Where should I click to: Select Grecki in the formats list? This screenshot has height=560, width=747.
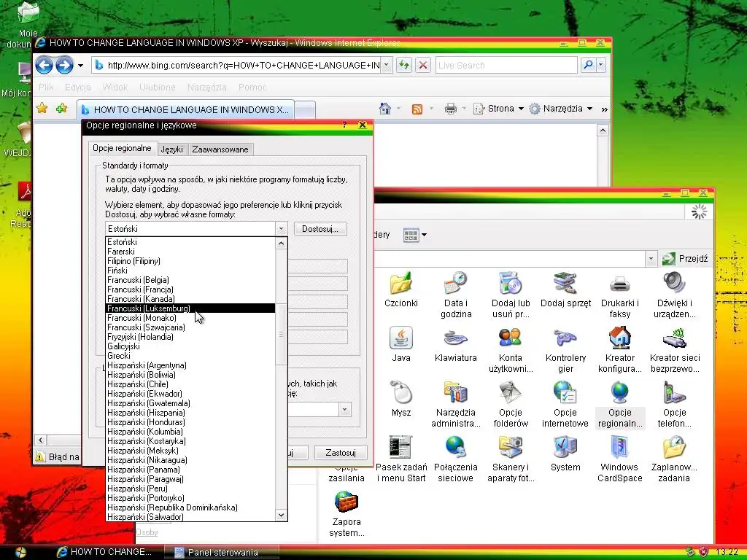click(x=190, y=356)
